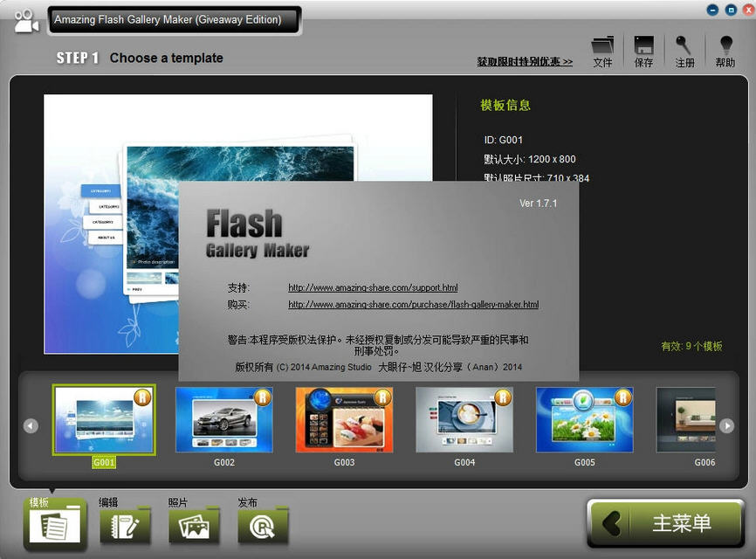The height and width of the screenshot is (559, 756).
Task: Select template thumbnail G003
Action: pos(344,420)
